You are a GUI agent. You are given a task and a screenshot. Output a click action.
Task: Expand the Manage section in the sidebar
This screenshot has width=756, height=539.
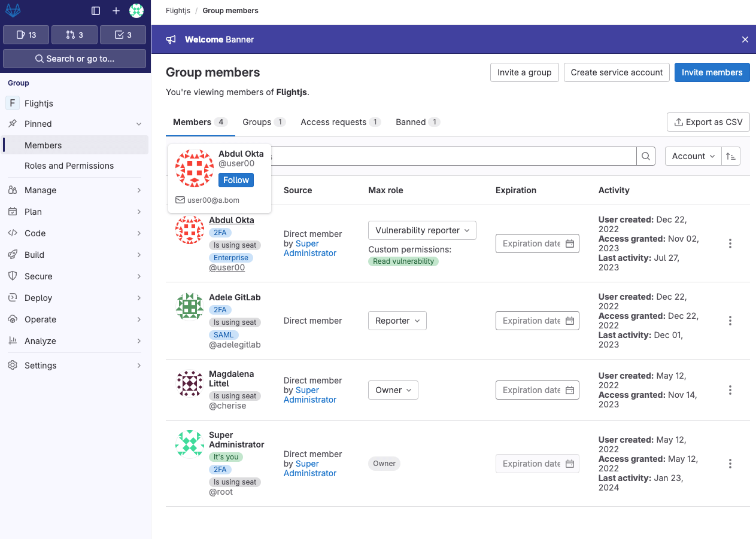coord(74,190)
